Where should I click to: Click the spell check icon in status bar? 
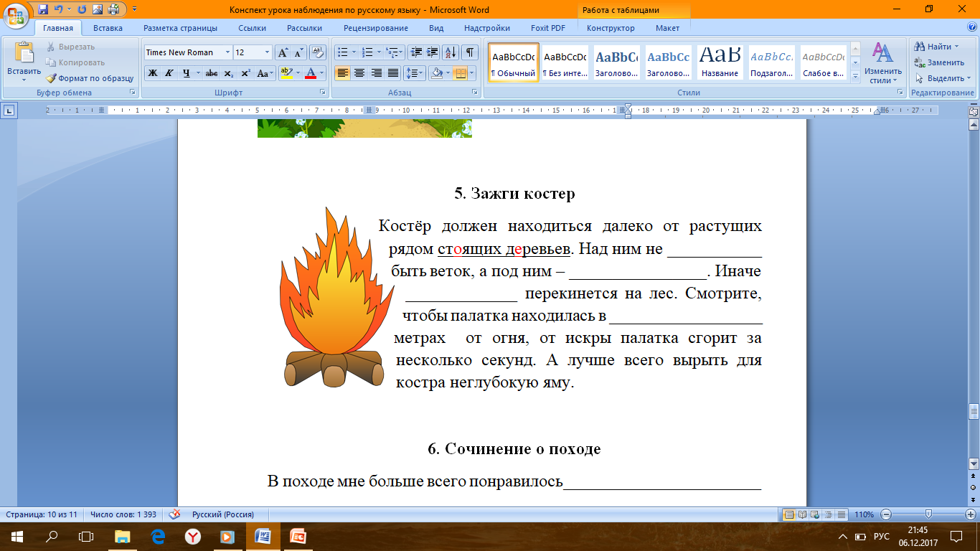(x=174, y=514)
